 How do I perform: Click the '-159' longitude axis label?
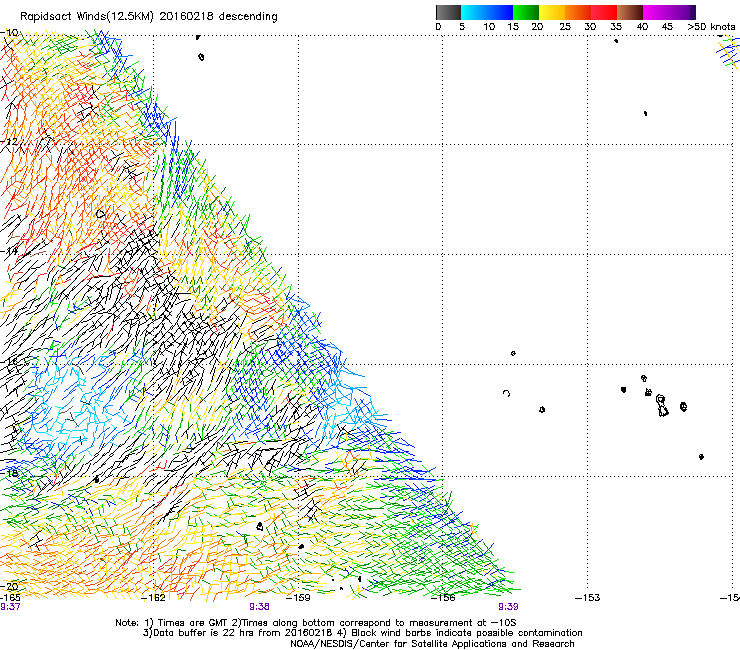click(x=298, y=598)
